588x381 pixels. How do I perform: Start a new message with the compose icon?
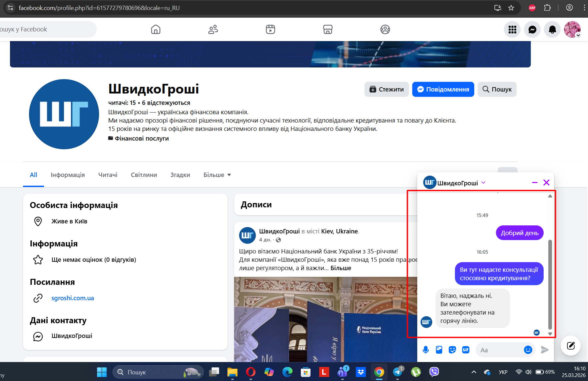(571, 345)
